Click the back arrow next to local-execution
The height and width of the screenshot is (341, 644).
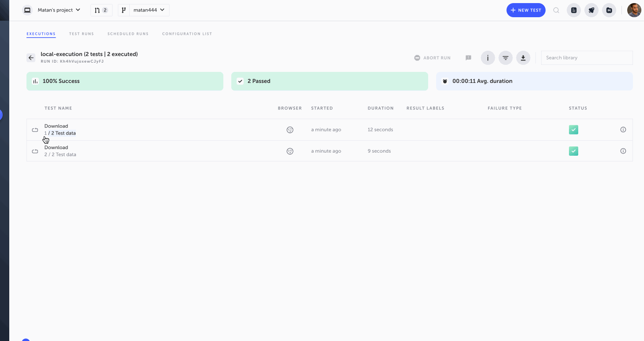pyautogui.click(x=31, y=57)
